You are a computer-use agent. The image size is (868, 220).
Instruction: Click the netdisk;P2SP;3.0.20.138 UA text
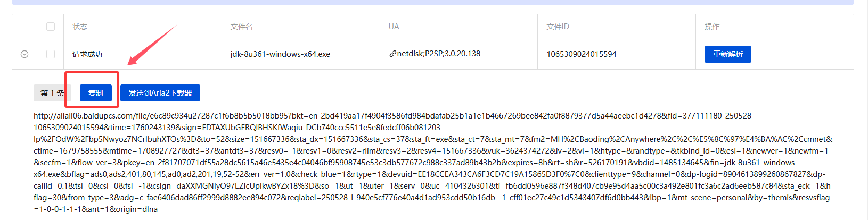438,54
